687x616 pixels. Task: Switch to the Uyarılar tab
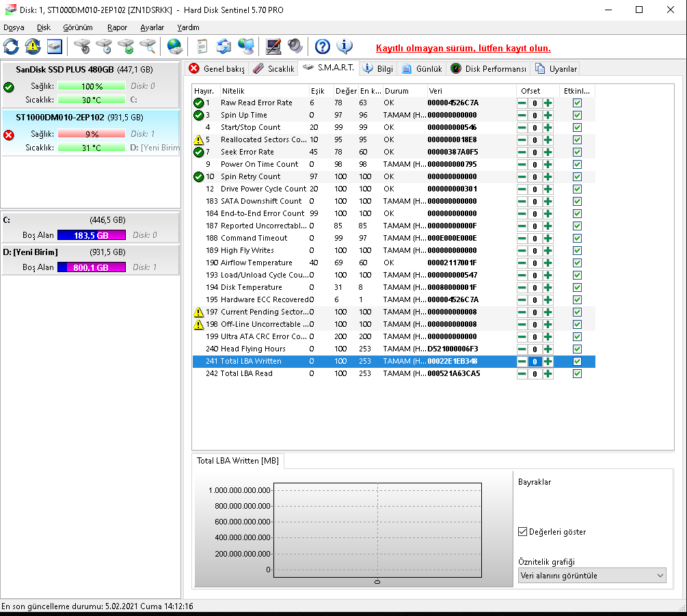pyautogui.click(x=556, y=69)
